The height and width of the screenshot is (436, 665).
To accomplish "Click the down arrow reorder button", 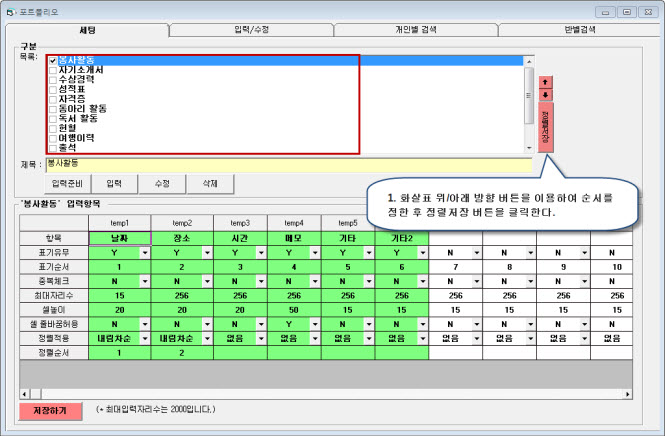I will 545,94.
